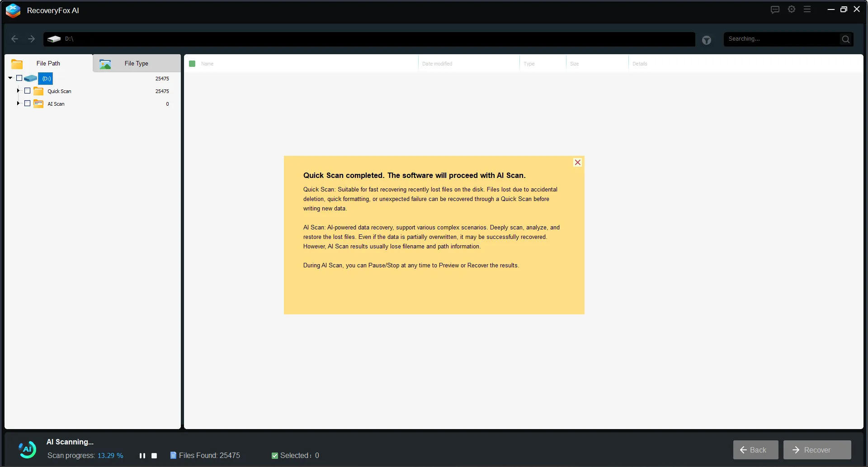
Task: Click the D:\ path address field
Action: (x=369, y=39)
